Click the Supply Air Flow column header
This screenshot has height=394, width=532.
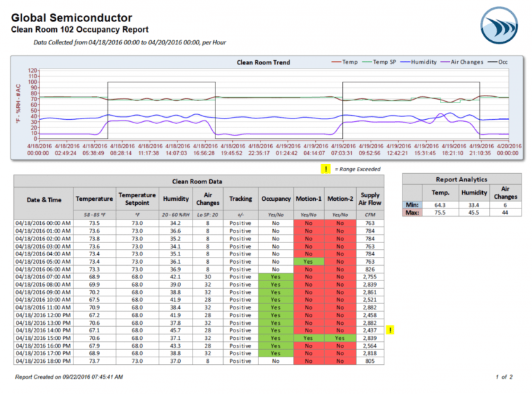coord(370,199)
